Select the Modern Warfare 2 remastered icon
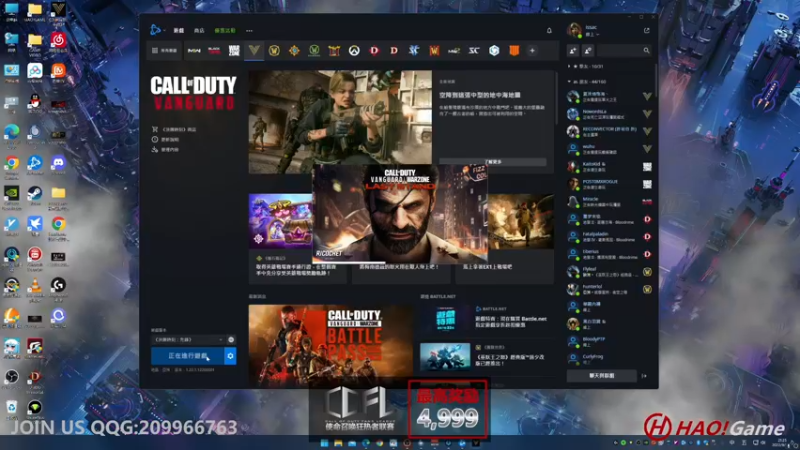This screenshot has height=450, width=800. (x=454, y=51)
